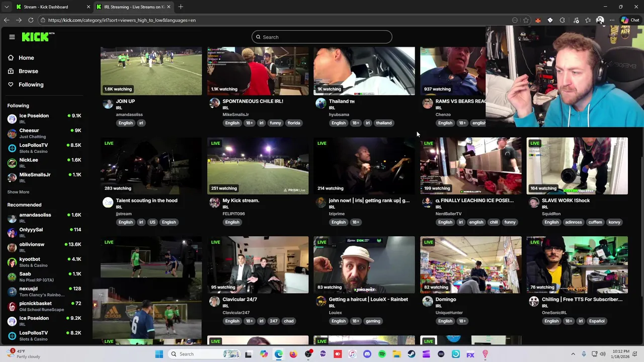Image resolution: width=644 pixels, height=362 pixels.
Task: Open browser settings and more menu
Action: pos(612,20)
